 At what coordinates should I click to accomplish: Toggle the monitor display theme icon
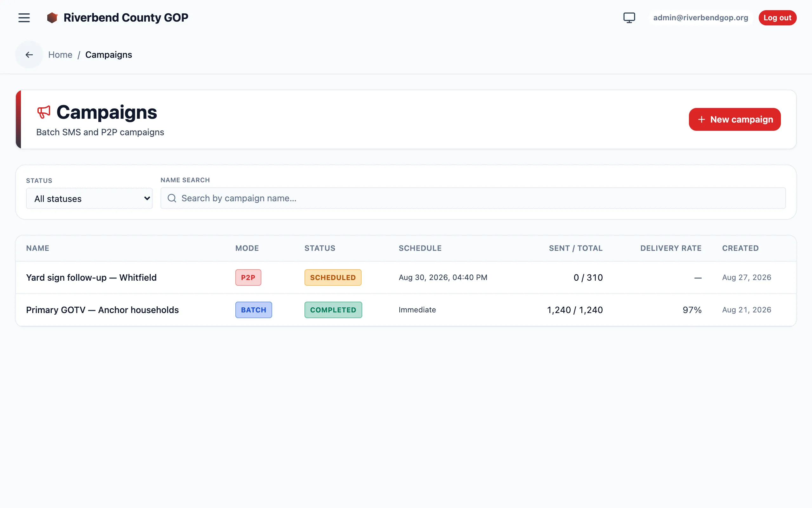click(x=629, y=17)
